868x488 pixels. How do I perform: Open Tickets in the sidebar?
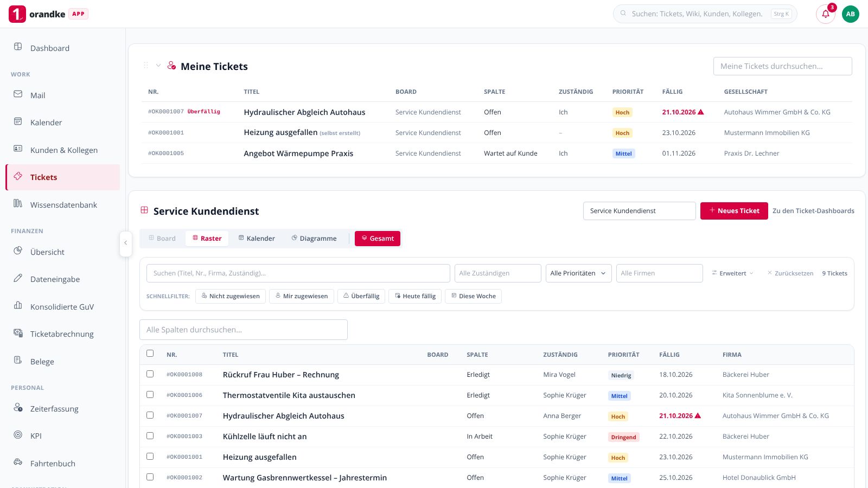pyautogui.click(x=63, y=177)
